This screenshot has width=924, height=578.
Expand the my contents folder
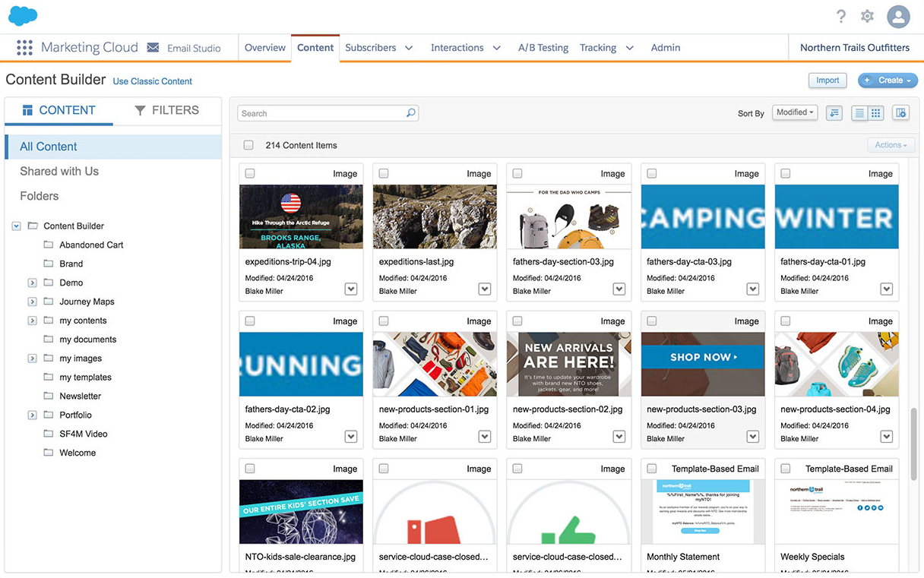[32, 321]
